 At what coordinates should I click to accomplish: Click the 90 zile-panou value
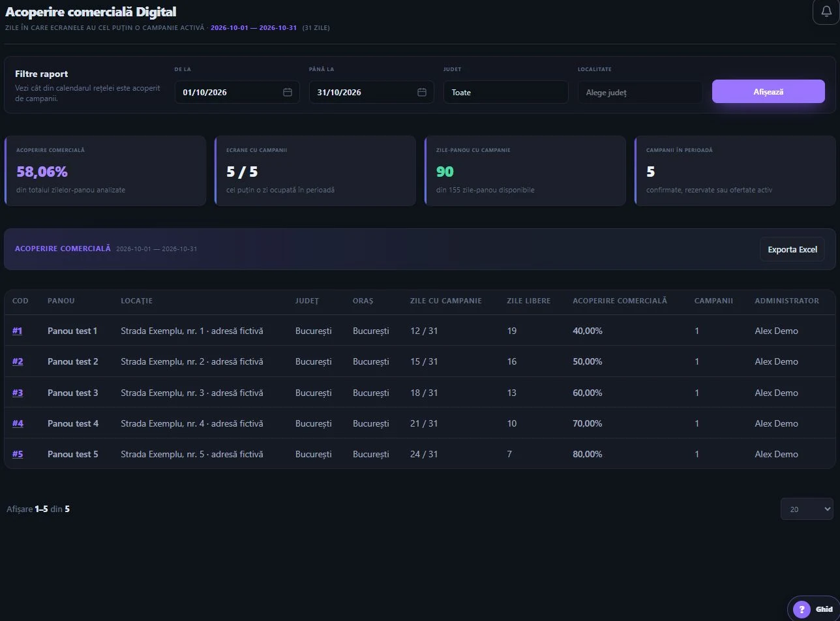click(445, 172)
